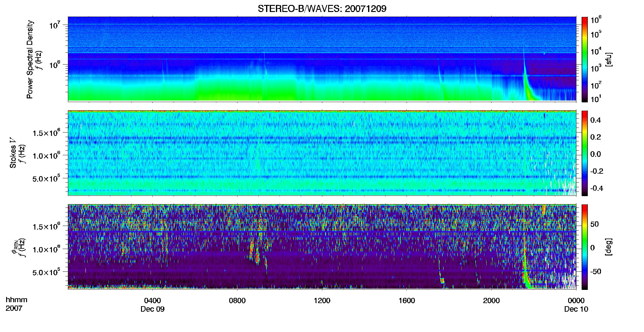This screenshot has width=644, height=332.
Task: Click the phi RTN degree colorbar
Action: click(x=585, y=247)
